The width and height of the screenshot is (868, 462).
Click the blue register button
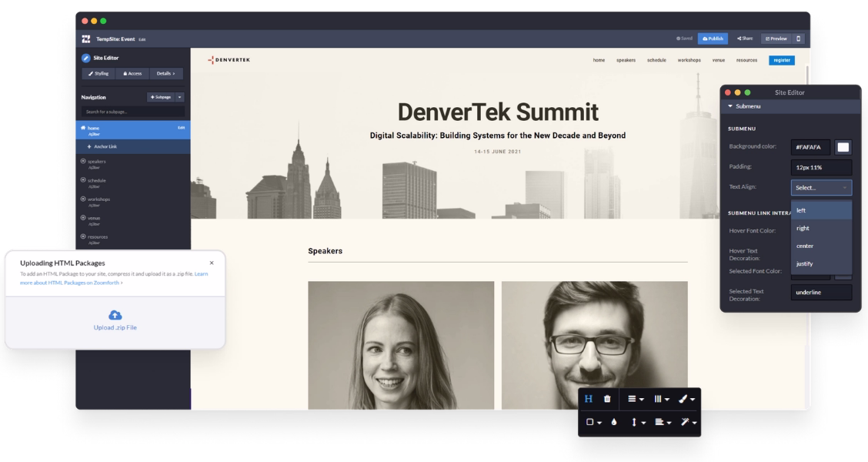782,60
